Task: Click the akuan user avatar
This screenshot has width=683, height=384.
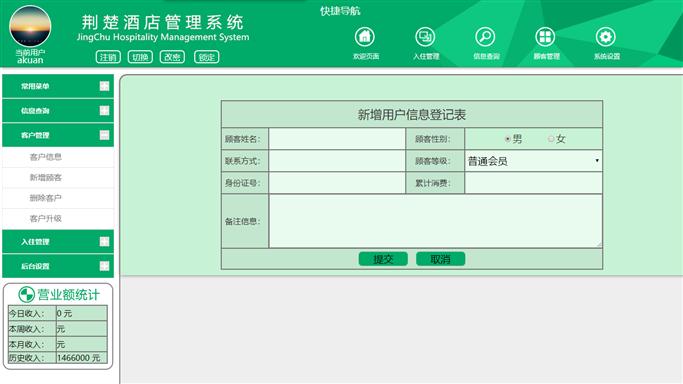Action: (30, 26)
